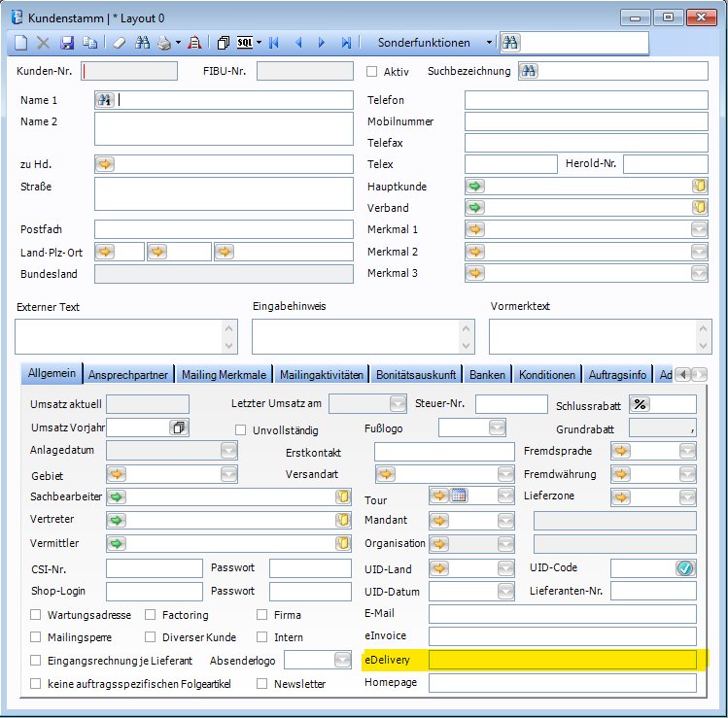The height and width of the screenshot is (718, 728).
Task: Toggle the Unvollständig checkbox
Action: pyautogui.click(x=241, y=429)
